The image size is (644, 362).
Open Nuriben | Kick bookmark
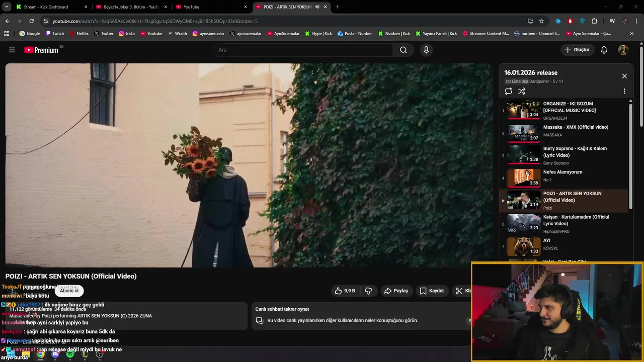(394, 34)
